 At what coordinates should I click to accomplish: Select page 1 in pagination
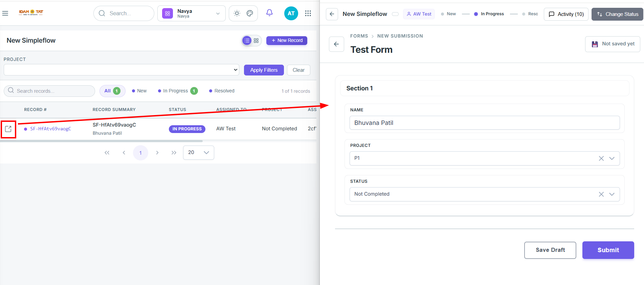click(141, 153)
